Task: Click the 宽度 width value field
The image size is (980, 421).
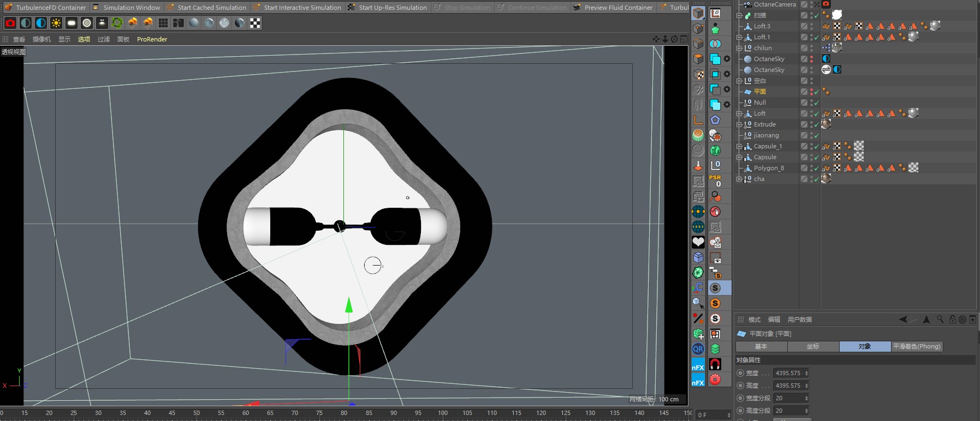Action: 788,373
